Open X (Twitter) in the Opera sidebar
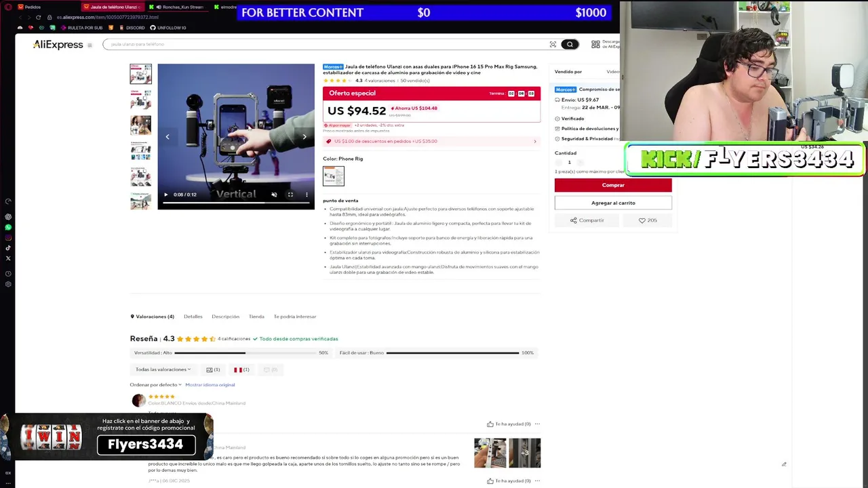 (8, 258)
